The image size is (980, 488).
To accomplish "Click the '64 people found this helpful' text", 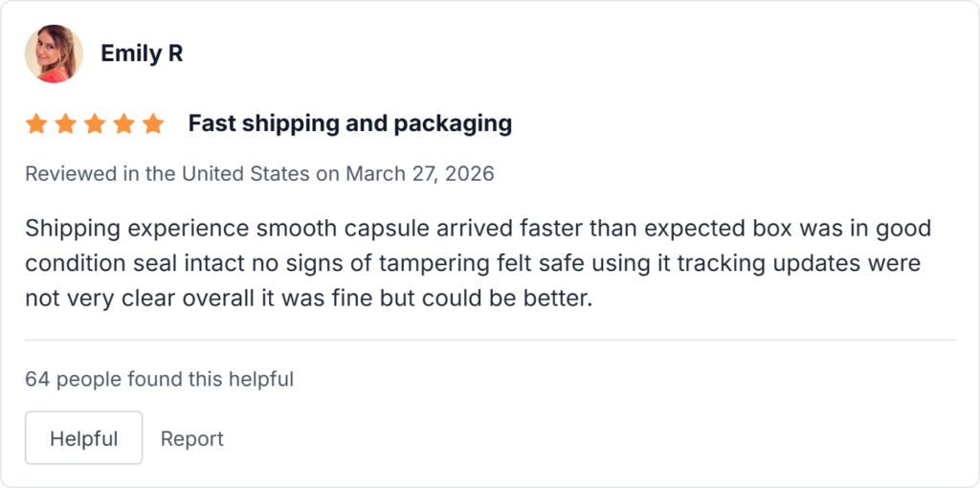I will click(159, 379).
